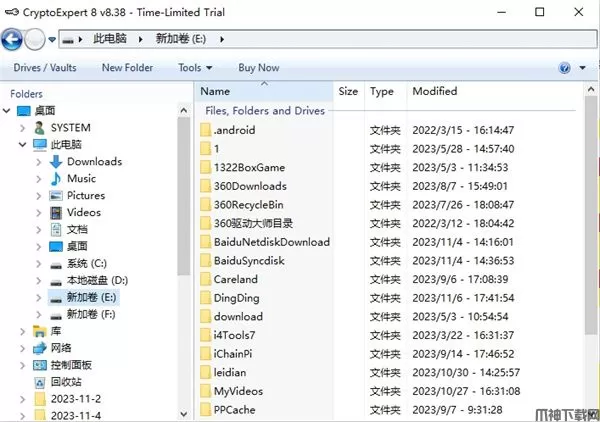
Task: Select the BaiduNetdiskDownload folder icon
Action: pos(205,242)
